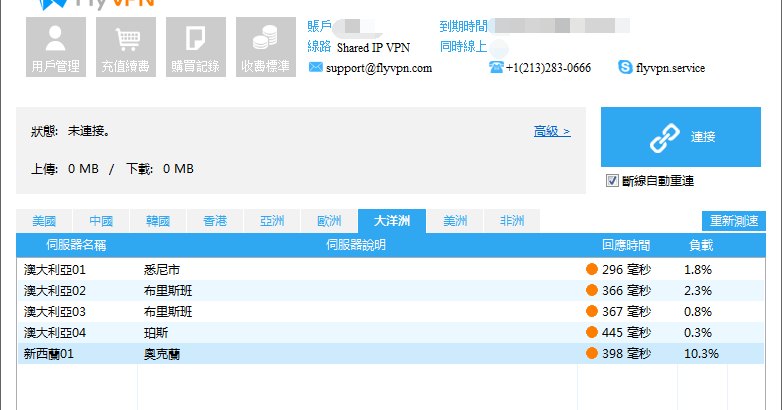Click 1.8% load value
782x410 pixels.
(x=698, y=270)
